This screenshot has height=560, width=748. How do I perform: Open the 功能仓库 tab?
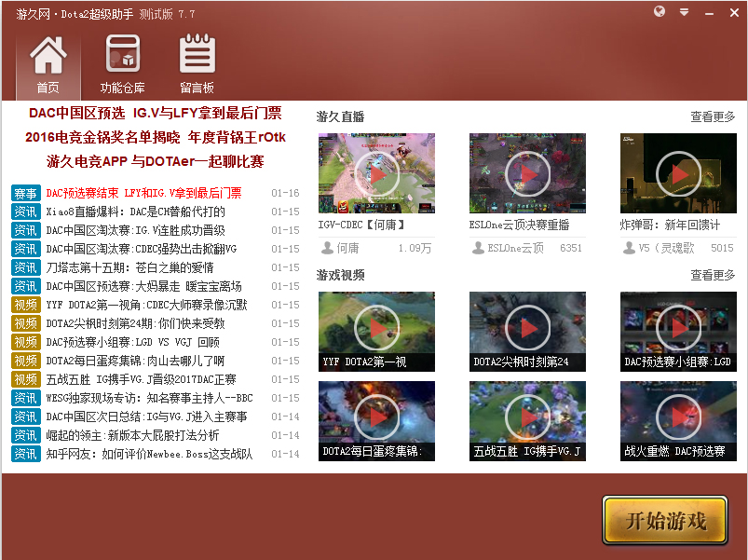(123, 65)
